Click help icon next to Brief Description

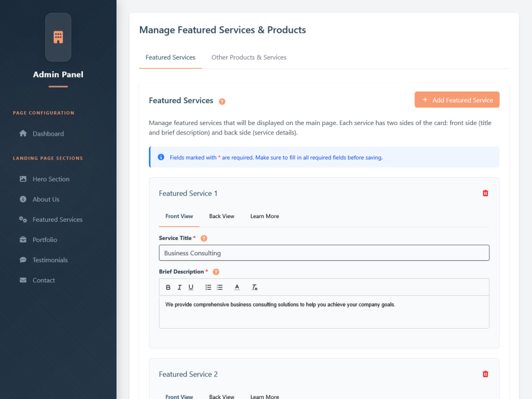pyautogui.click(x=216, y=272)
